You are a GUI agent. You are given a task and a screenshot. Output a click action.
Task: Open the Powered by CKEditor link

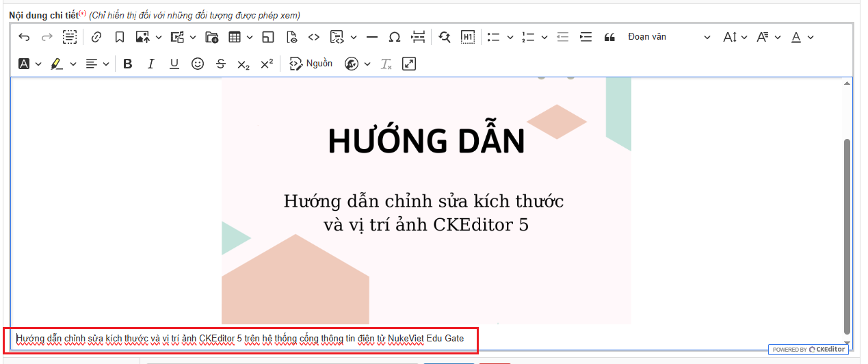click(x=809, y=350)
